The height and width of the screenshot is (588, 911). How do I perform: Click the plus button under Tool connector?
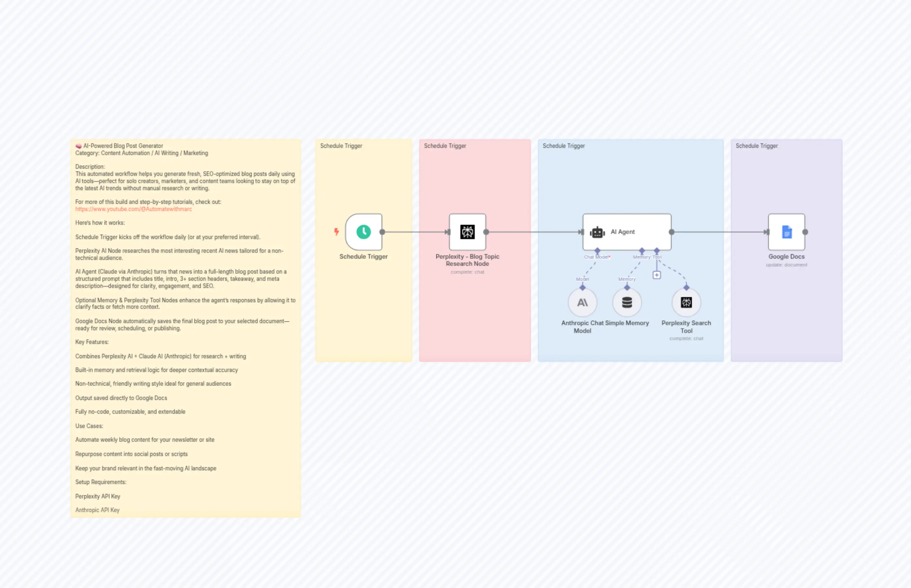click(656, 275)
